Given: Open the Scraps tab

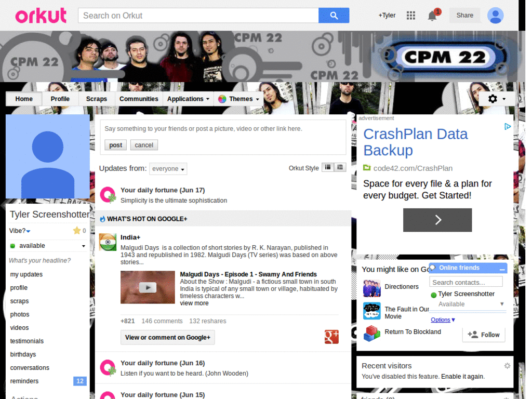Looking at the screenshot, I should coord(96,99).
